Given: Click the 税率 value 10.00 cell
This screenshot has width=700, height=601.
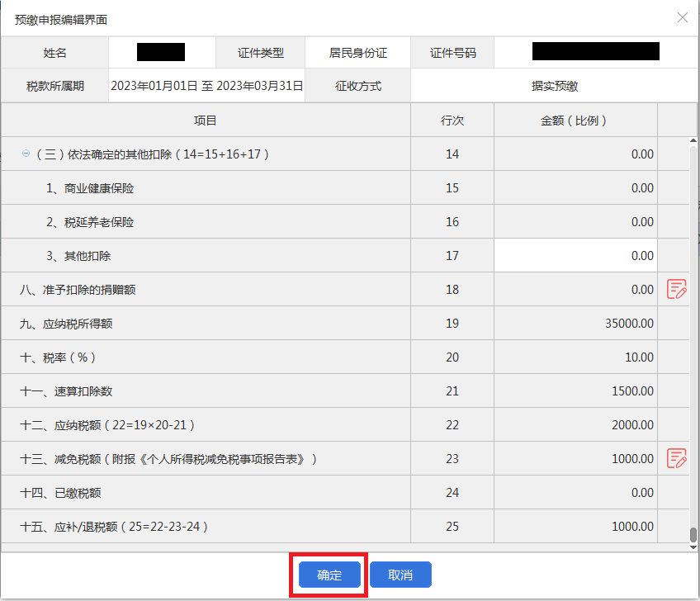Looking at the screenshot, I should point(575,357).
